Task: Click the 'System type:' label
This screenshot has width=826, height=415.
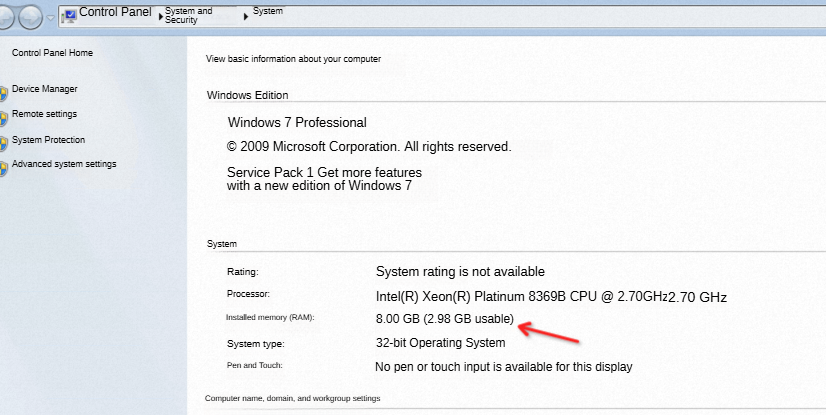Action: click(255, 344)
